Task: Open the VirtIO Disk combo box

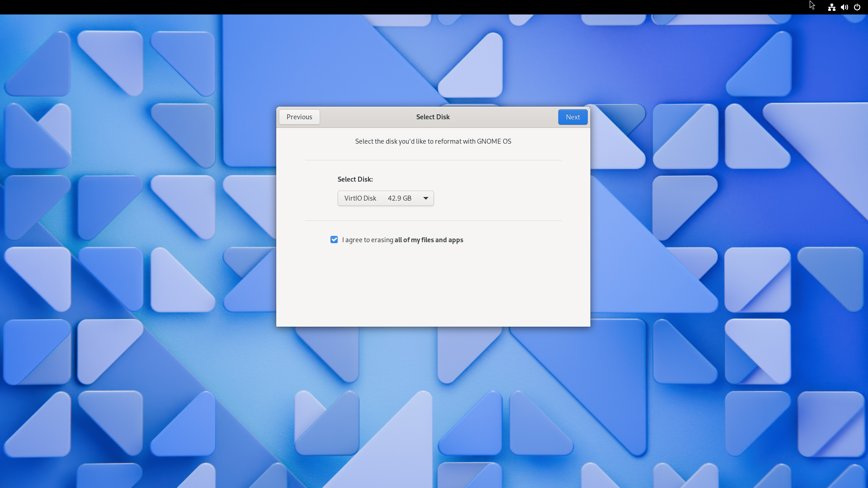Action: (x=385, y=198)
